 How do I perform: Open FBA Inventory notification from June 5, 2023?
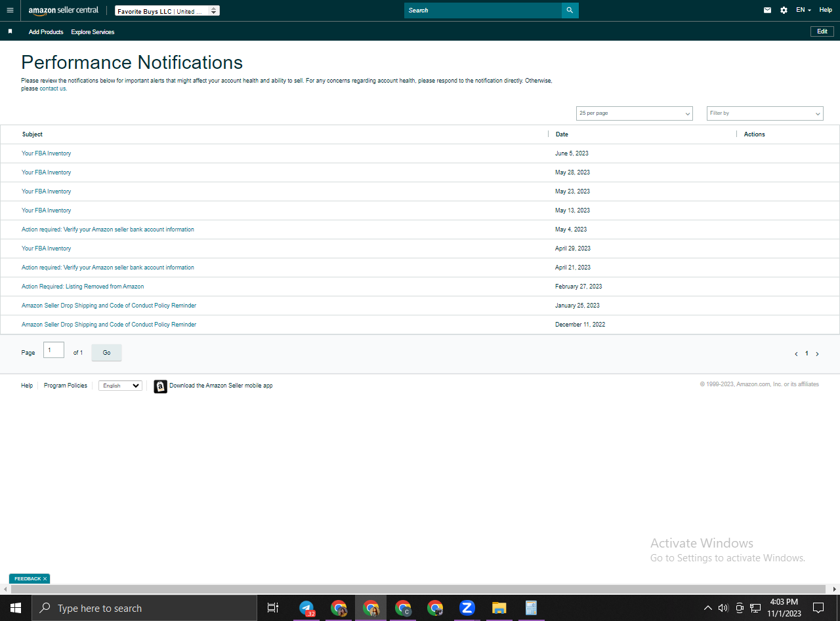[x=46, y=153]
